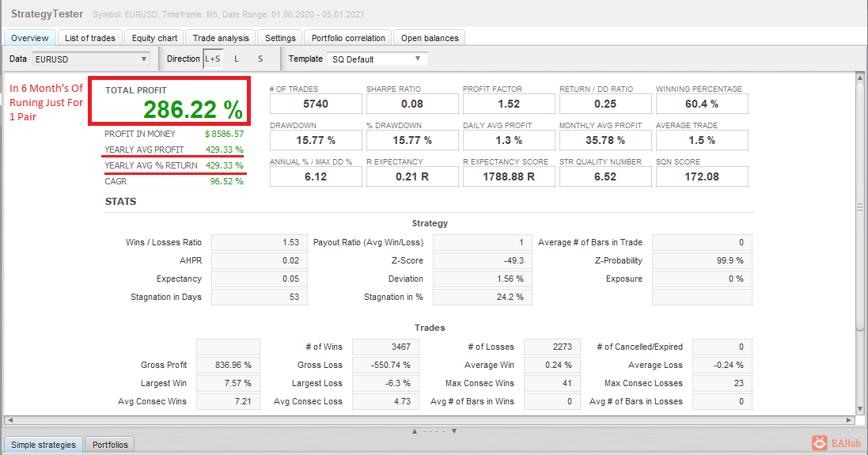868x455 pixels.
Task: Open the SQ Default template dropdown
Action: (377, 59)
